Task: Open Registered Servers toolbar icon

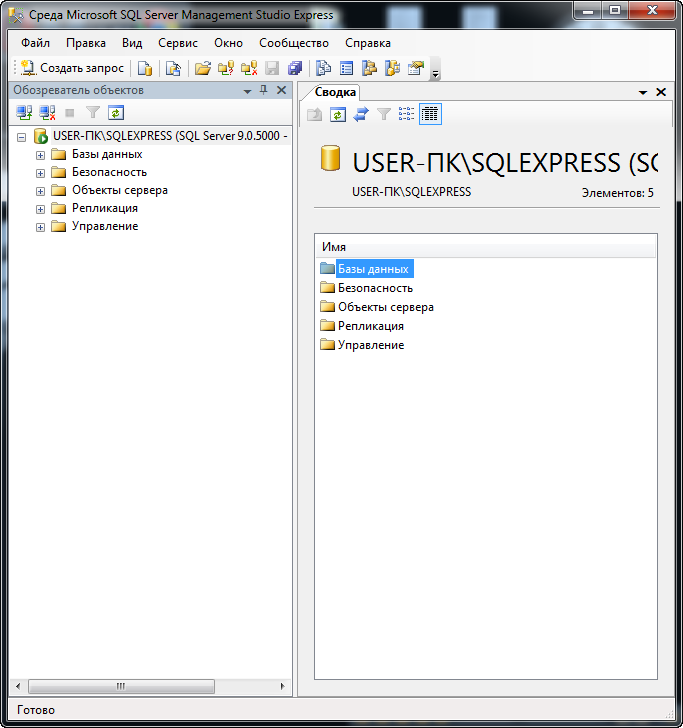Action: (x=324, y=69)
